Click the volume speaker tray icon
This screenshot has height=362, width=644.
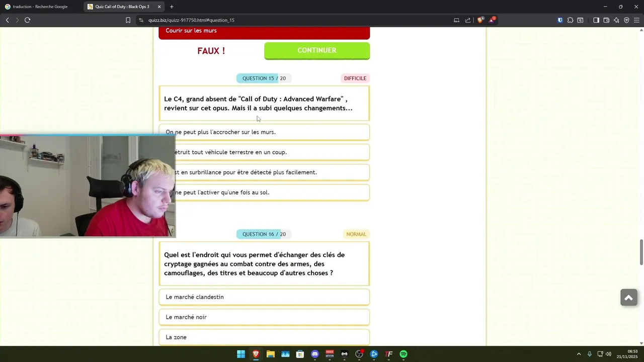point(608,354)
